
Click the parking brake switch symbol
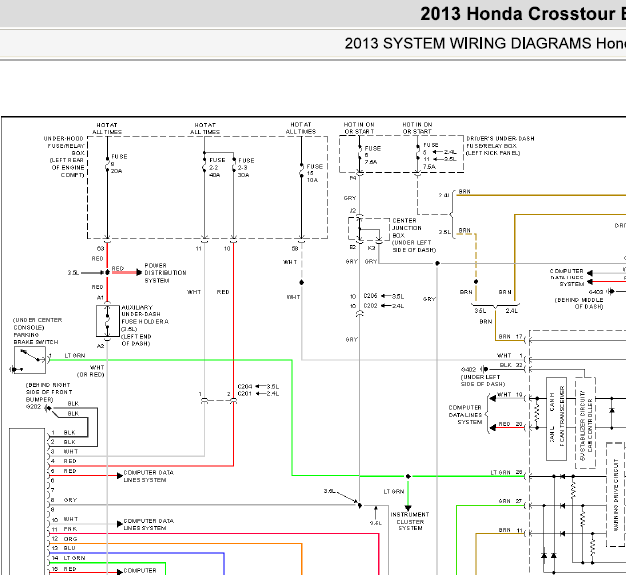tap(30, 360)
